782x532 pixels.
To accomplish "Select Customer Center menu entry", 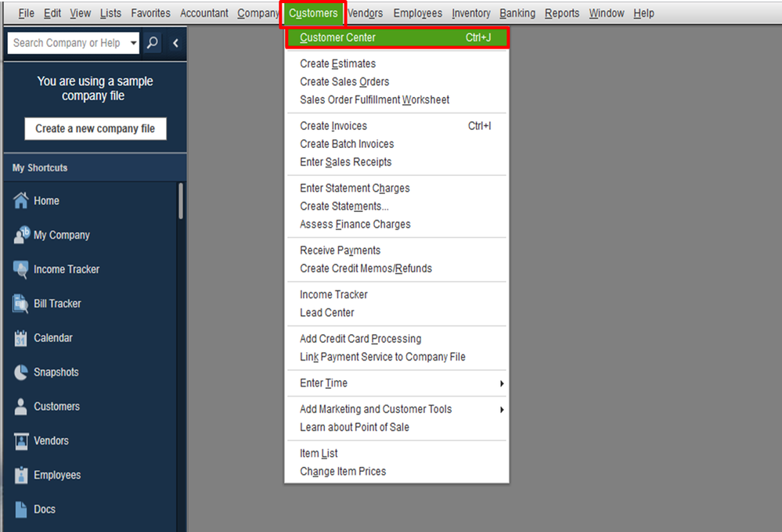I will click(x=397, y=38).
